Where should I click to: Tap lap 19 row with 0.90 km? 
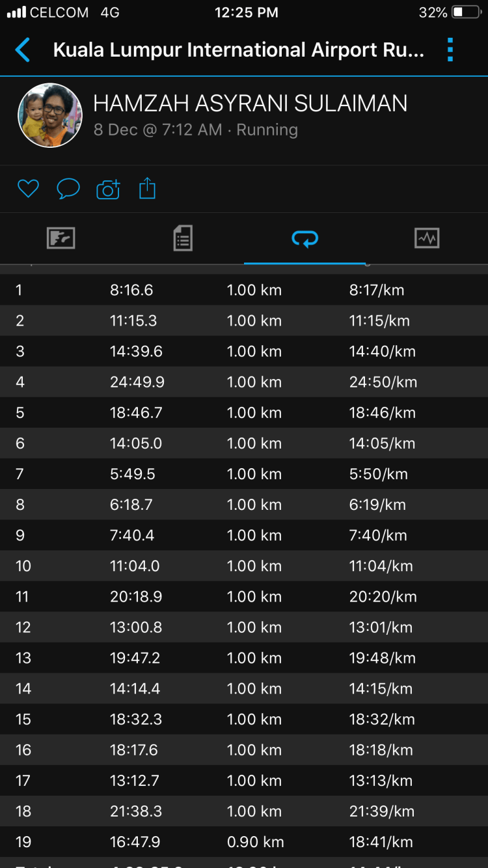(x=244, y=842)
